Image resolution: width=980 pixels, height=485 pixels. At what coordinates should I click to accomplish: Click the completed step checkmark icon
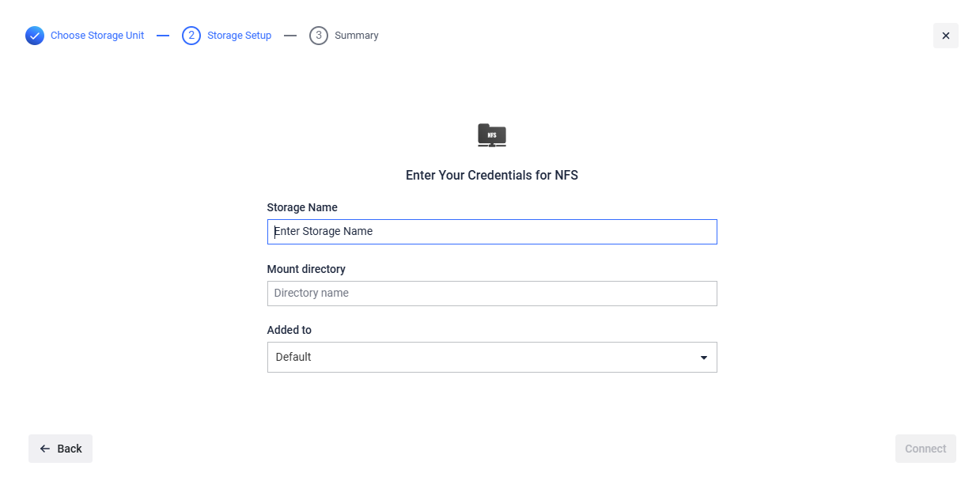point(35,36)
